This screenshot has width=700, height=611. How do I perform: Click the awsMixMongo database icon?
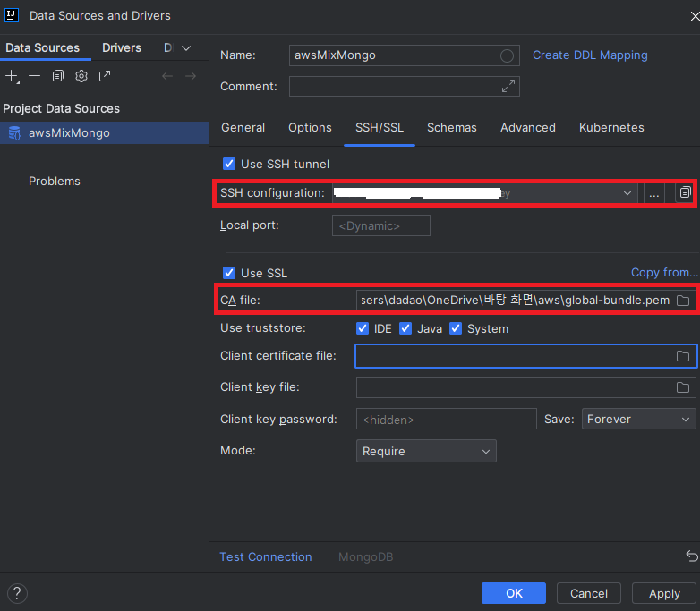[x=14, y=133]
